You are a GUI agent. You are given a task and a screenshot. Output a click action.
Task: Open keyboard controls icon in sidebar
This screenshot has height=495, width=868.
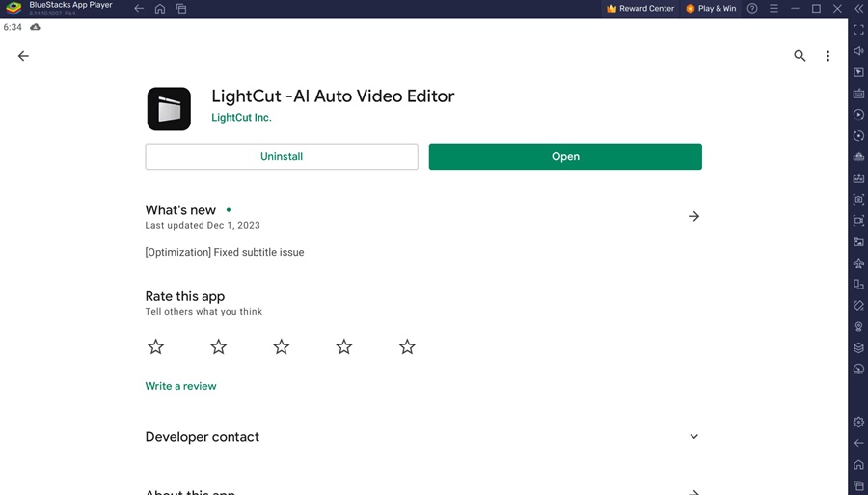[x=858, y=93]
